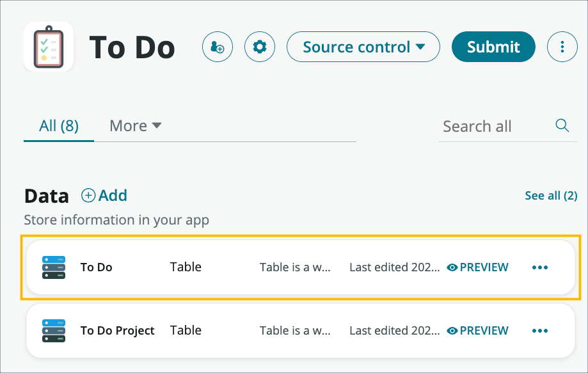The width and height of the screenshot is (588, 373).
Task: Submit the To Do app
Action: (x=493, y=47)
